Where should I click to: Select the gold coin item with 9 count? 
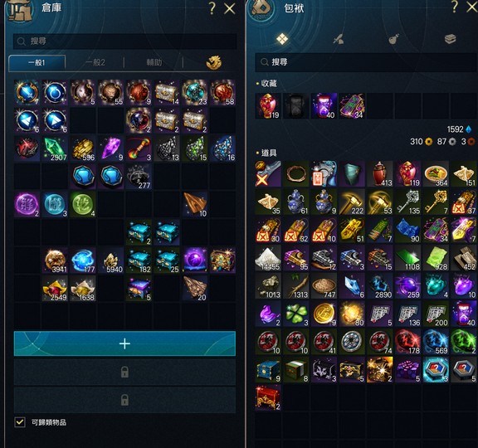click(x=324, y=314)
